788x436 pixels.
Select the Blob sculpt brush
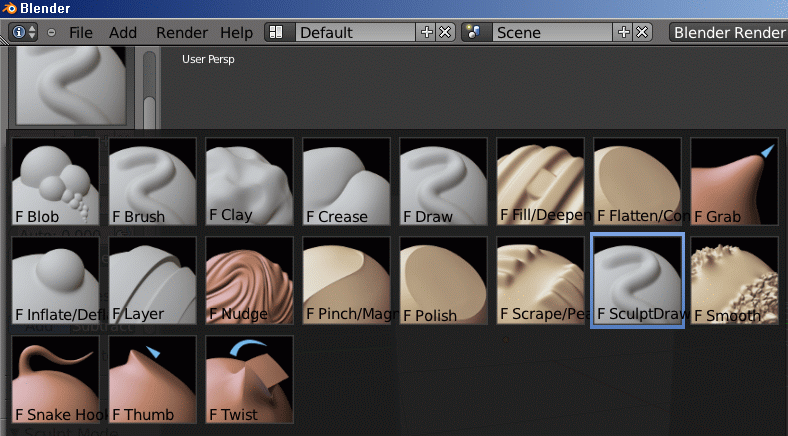55,182
